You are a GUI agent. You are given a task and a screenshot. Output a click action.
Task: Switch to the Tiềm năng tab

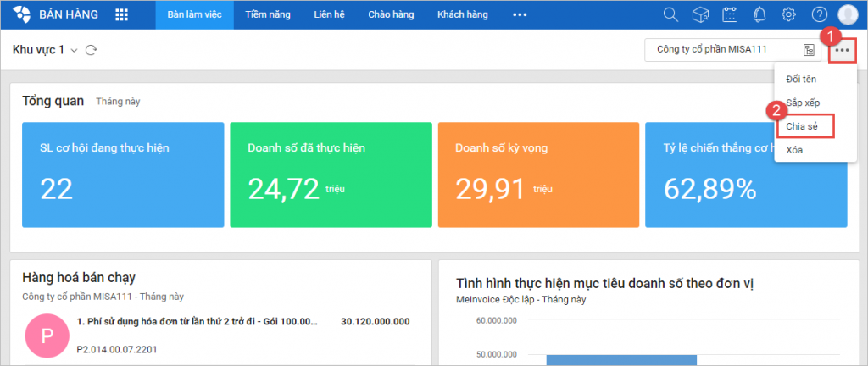click(x=268, y=15)
